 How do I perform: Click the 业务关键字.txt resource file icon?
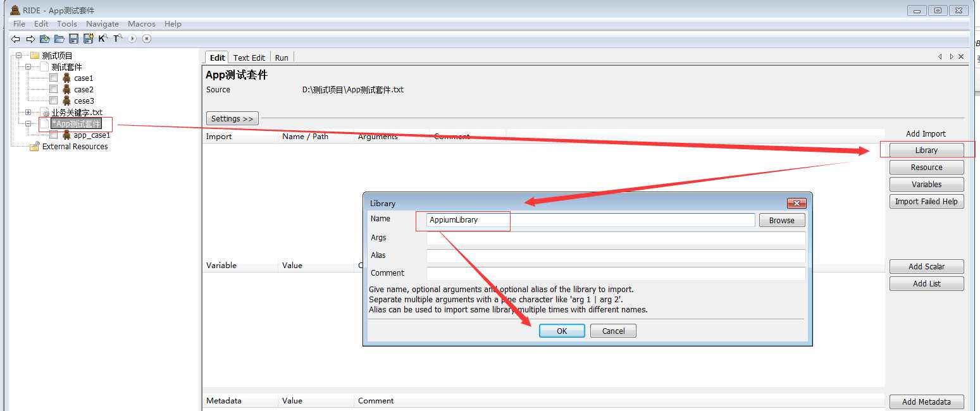[46, 113]
